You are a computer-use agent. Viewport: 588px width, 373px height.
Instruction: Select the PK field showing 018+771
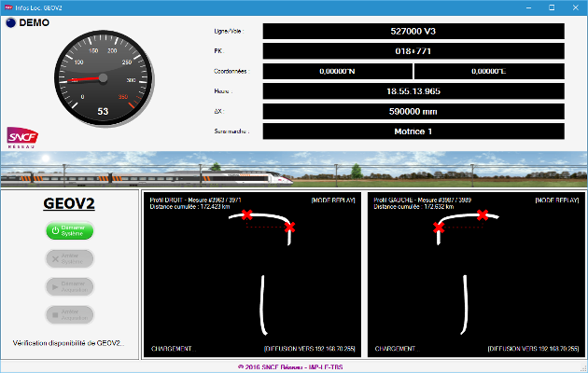413,51
